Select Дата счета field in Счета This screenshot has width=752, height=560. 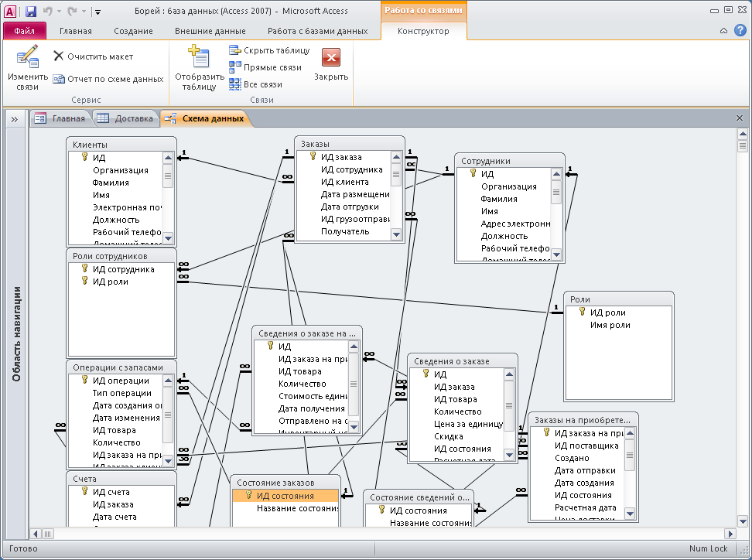click(x=115, y=517)
